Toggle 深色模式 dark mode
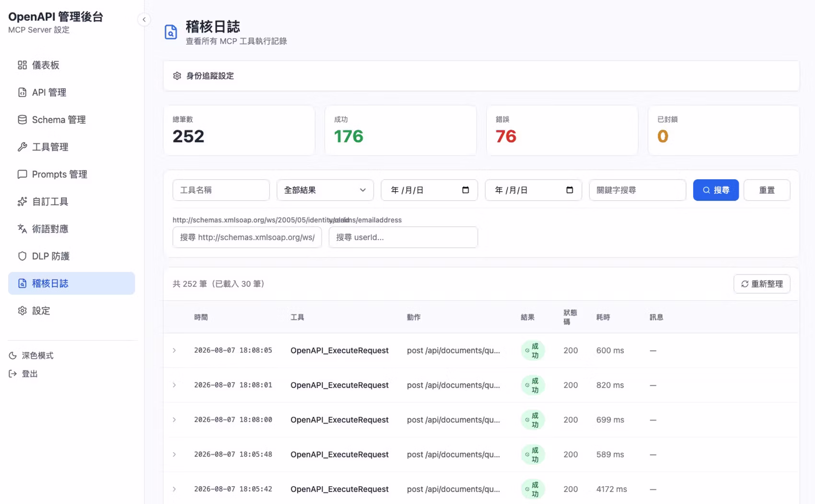 point(31,355)
